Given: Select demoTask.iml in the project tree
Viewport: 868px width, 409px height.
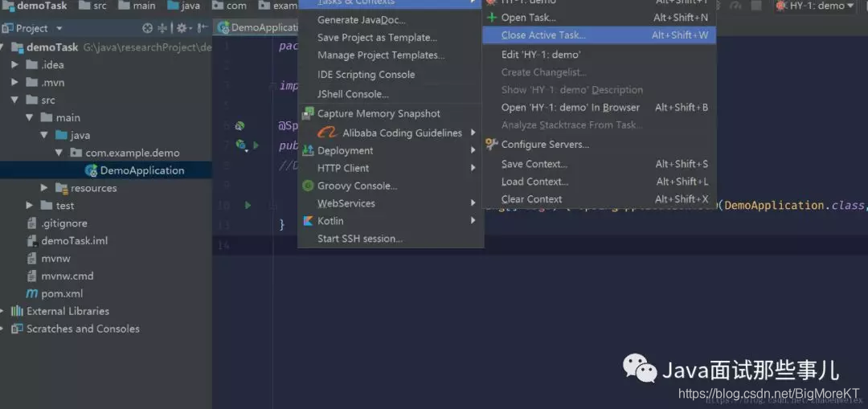Looking at the screenshot, I should 106,241.
